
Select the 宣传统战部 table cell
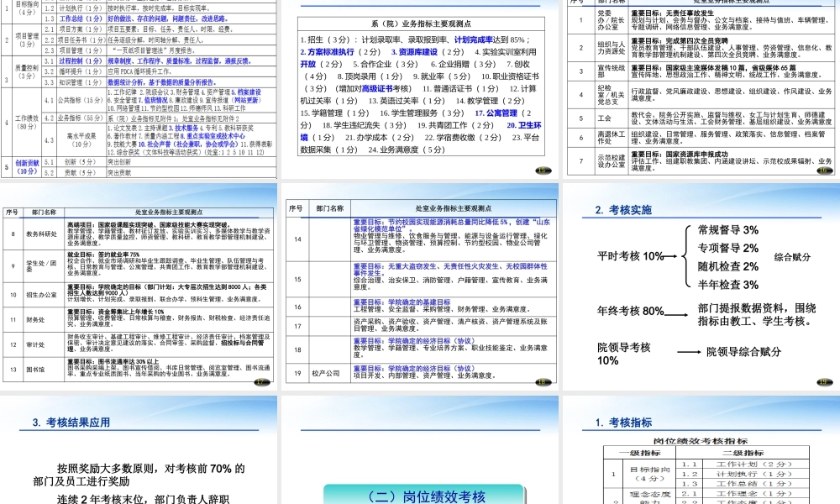[612, 71]
